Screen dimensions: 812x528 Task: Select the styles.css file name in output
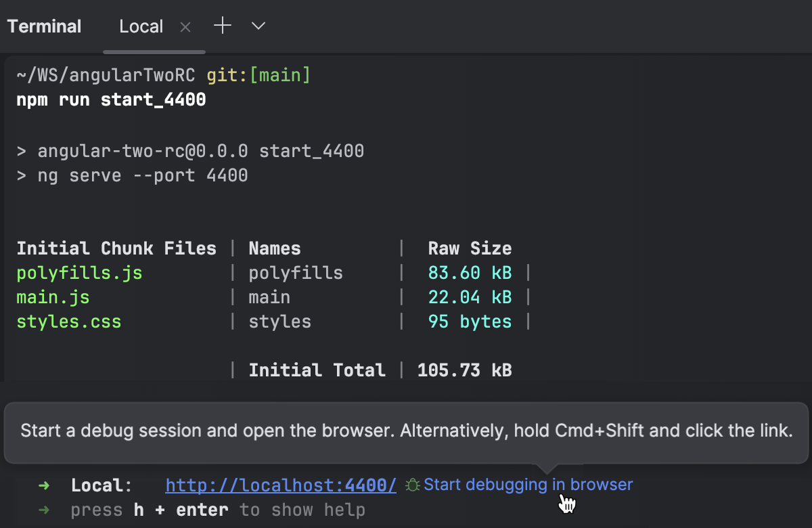[x=68, y=322]
